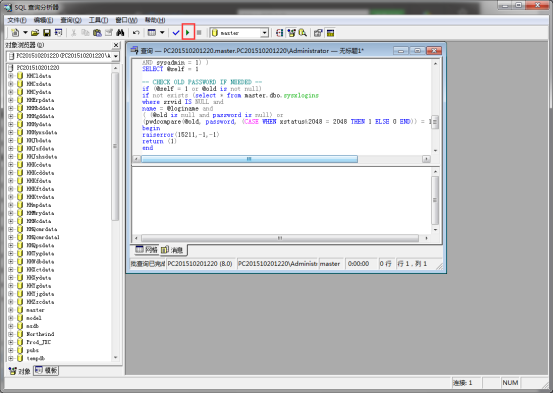Expand the master database tree node

point(11,310)
